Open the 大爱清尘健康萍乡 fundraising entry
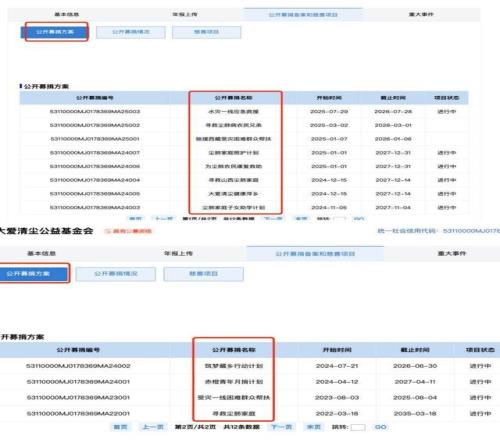The width and height of the screenshot is (500, 440). point(233,194)
